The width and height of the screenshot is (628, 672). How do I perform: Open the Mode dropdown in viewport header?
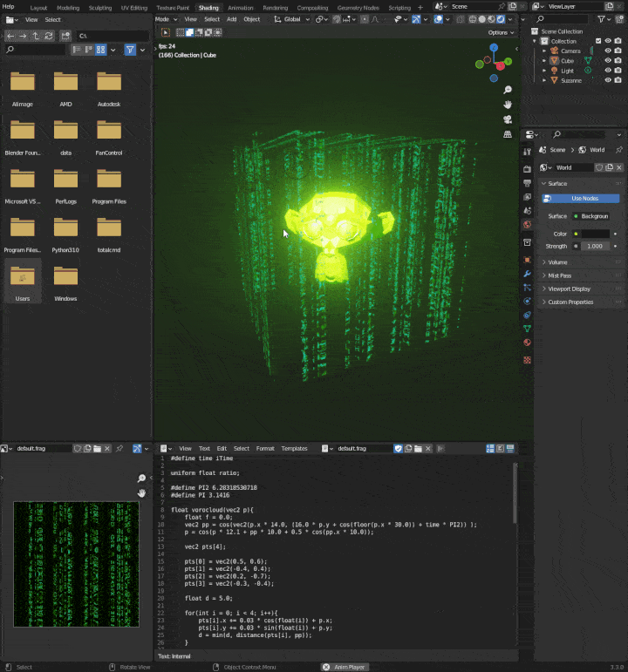tap(166, 19)
